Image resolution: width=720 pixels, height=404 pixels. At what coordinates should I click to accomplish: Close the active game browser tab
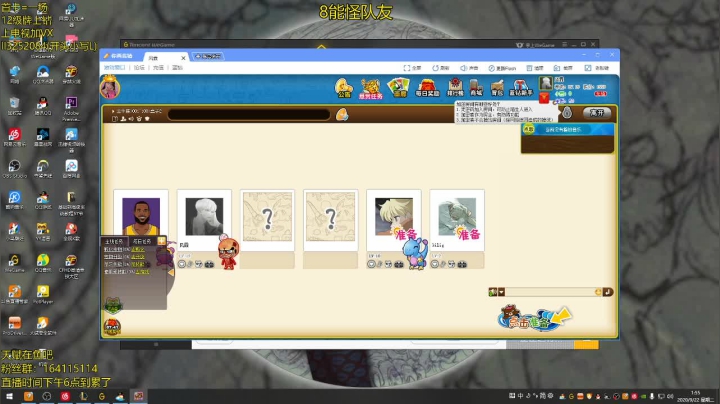(183, 58)
